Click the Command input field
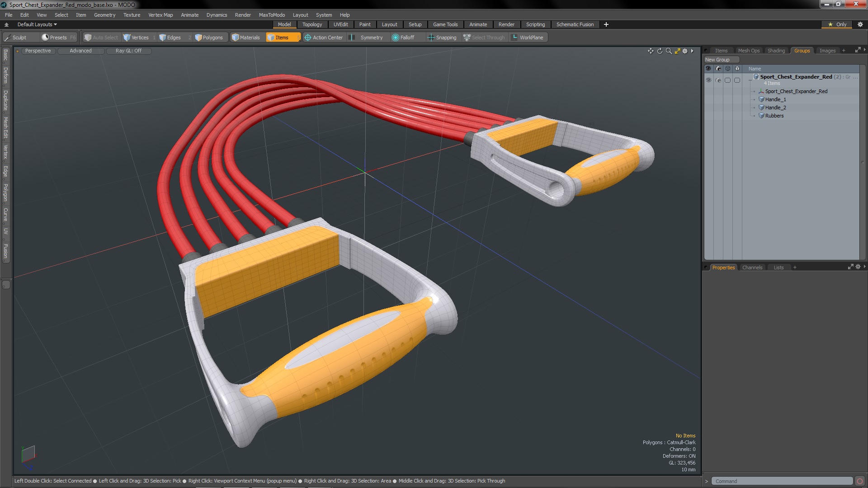868x488 pixels. click(782, 481)
